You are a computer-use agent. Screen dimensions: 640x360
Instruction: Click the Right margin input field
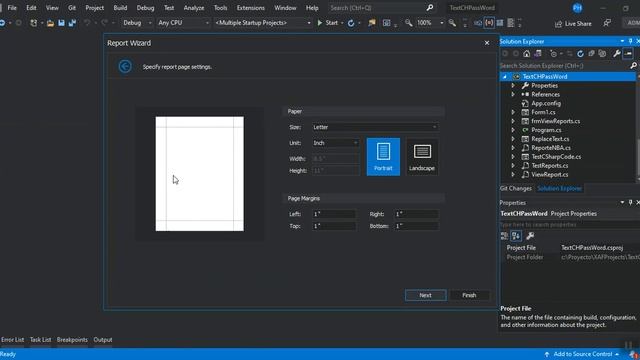pos(417,214)
